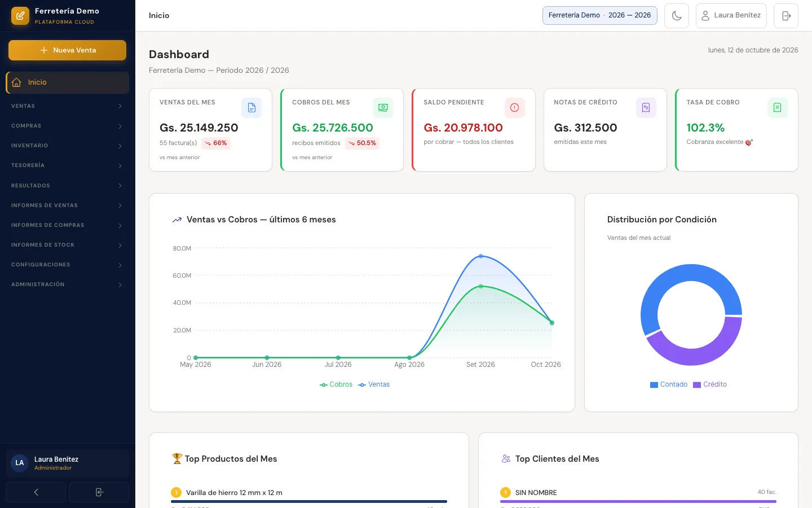Click the Set 2026 Ventas peak data point
Screen dimensions: 812x508
[481, 256]
